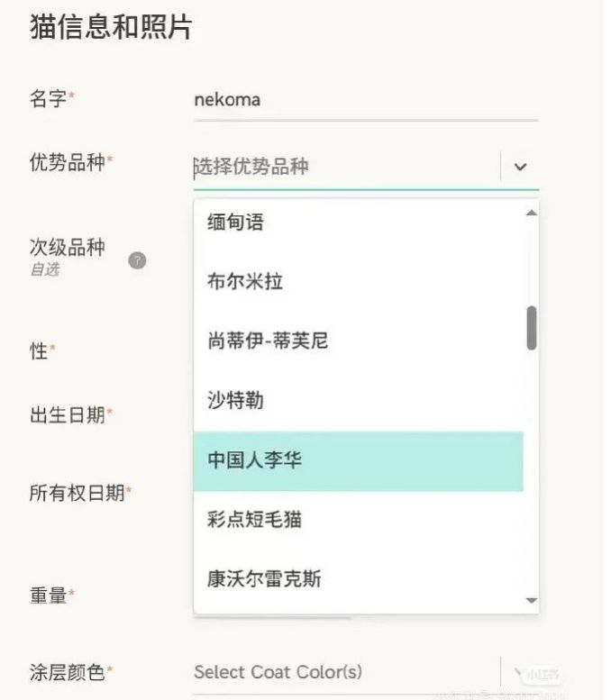Collapse the 优势品种 dropdown chevron

click(520, 167)
